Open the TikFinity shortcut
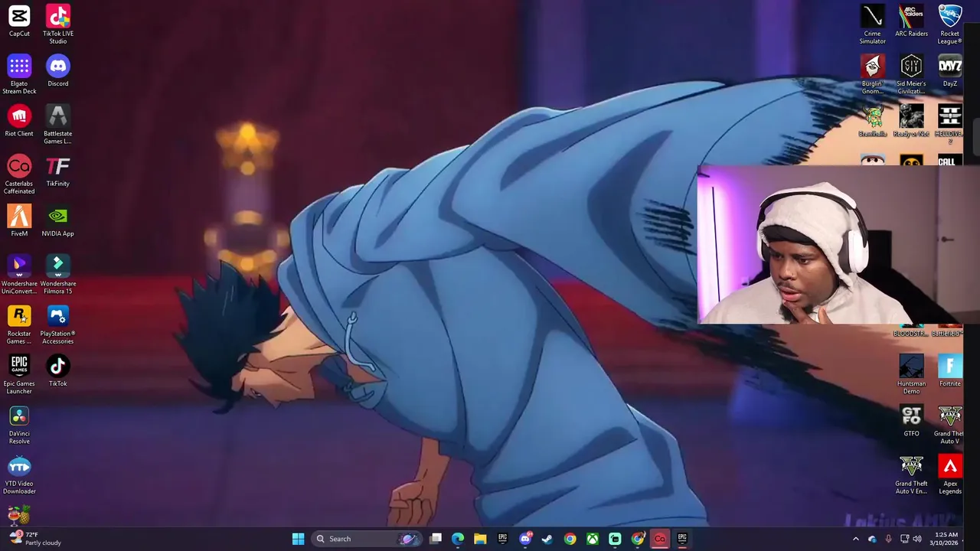 tap(58, 171)
